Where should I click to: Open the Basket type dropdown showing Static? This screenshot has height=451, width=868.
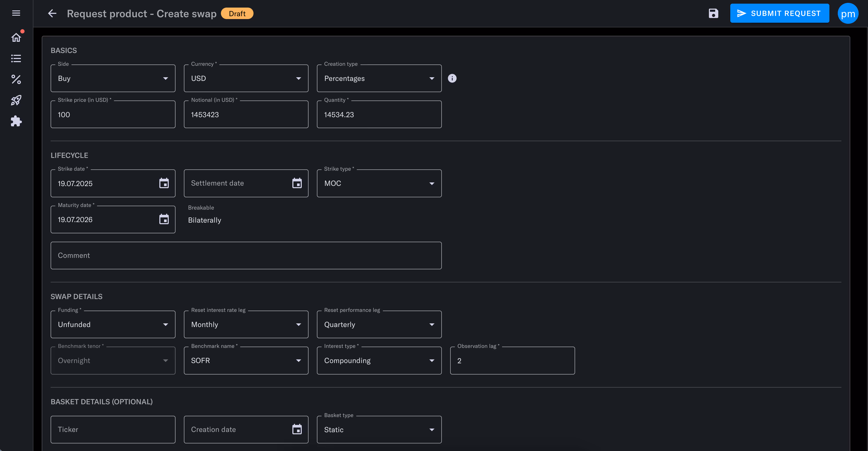point(379,429)
